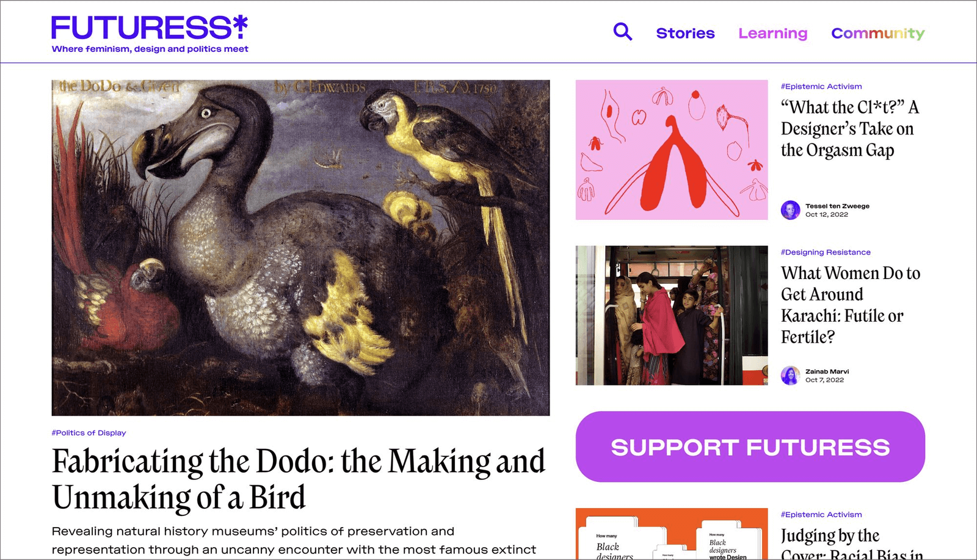Follow the #Politics of Display tag
This screenshot has height=560, width=977.
pyautogui.click(x=89, y=433)
